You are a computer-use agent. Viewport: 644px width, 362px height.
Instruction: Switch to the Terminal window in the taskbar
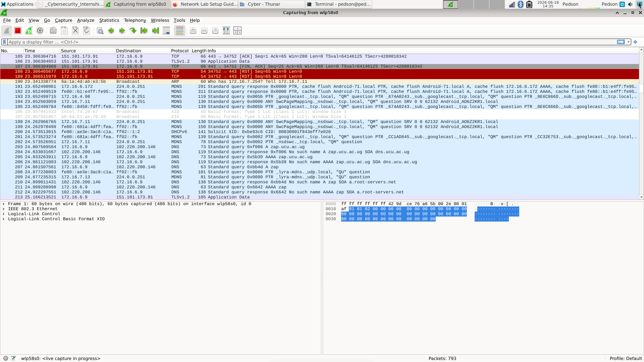(x=339, y=4)
